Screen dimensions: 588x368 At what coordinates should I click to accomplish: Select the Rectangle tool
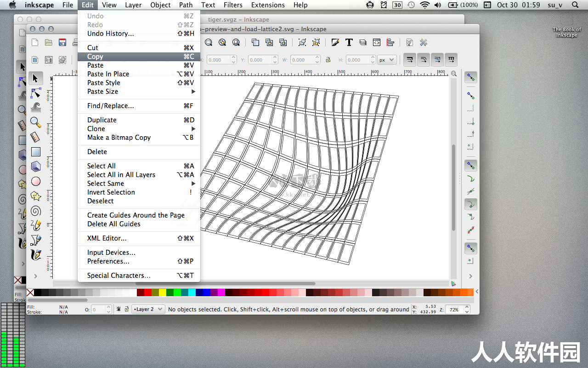click(35, 152)
